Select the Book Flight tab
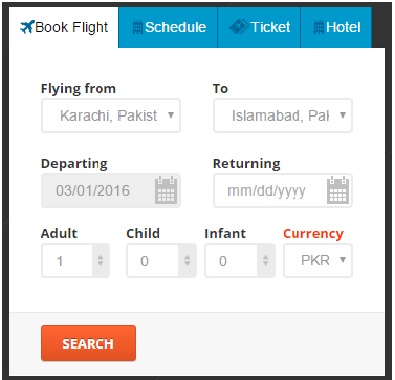Viewport: 395px width, 380px height. [x=64, y=27]
